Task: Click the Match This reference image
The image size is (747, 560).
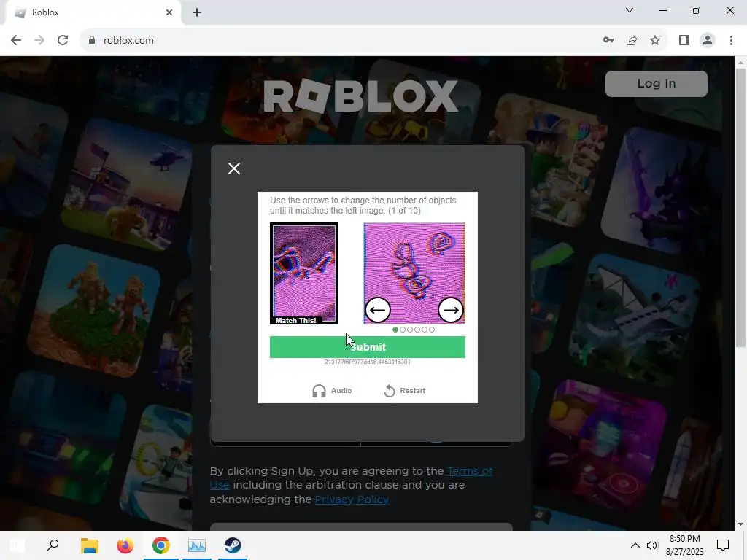Action: 304,273
